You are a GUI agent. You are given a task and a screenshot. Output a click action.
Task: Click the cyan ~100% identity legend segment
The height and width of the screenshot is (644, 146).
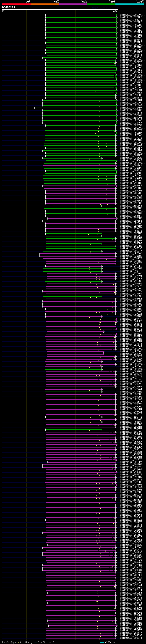(x=130, y=4)
